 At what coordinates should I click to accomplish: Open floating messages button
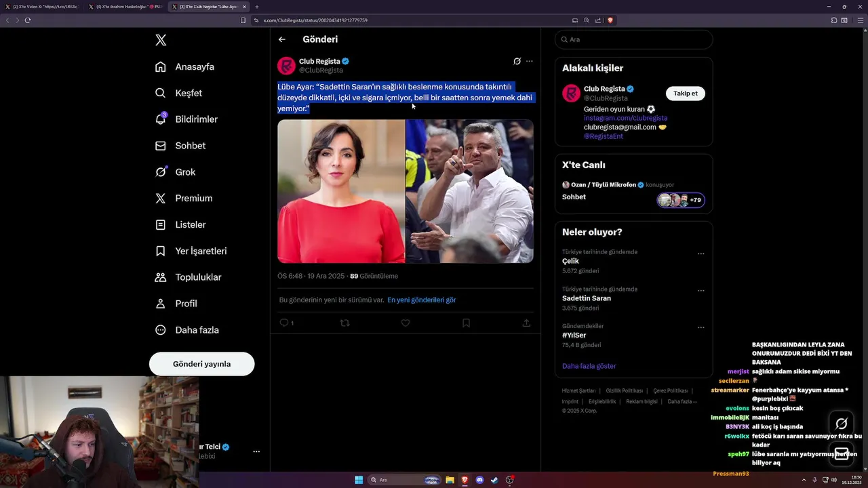click(842, 453)
